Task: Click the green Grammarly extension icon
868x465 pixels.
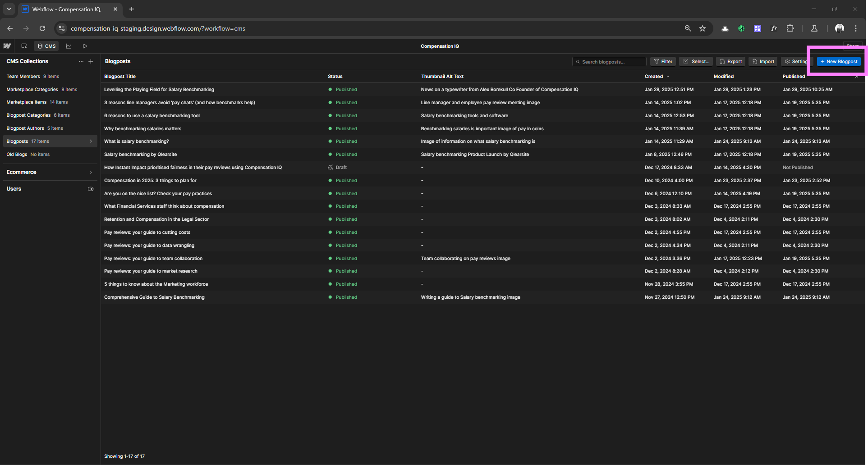Action: point(741,28)
